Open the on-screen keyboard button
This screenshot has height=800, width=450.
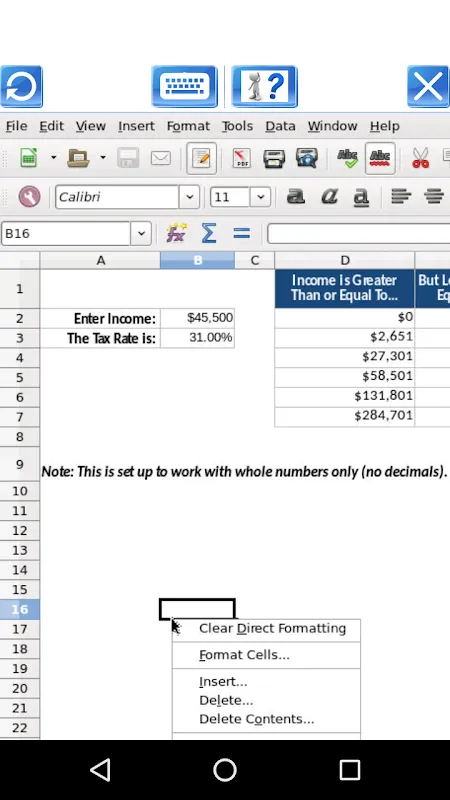(x=185, y=86)
